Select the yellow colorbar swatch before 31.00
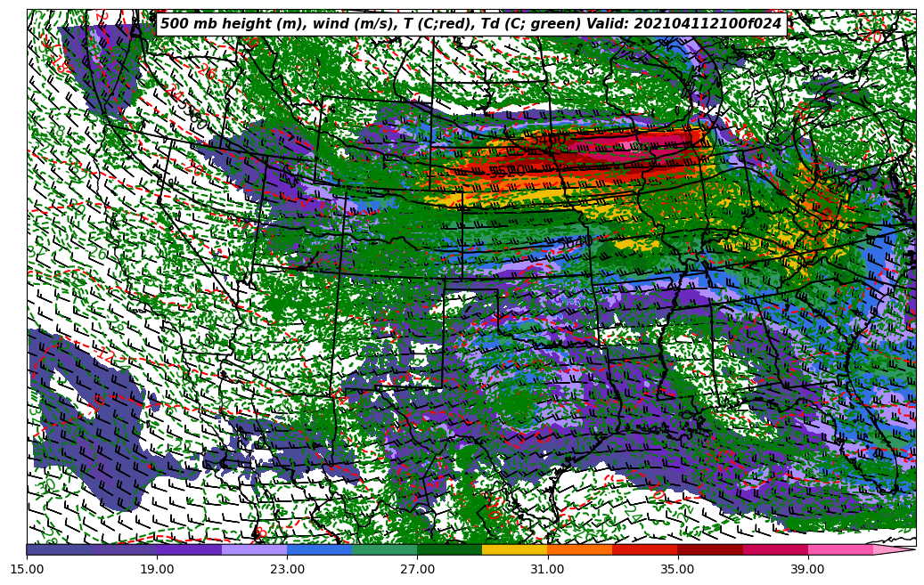 (x=515, y=549)
